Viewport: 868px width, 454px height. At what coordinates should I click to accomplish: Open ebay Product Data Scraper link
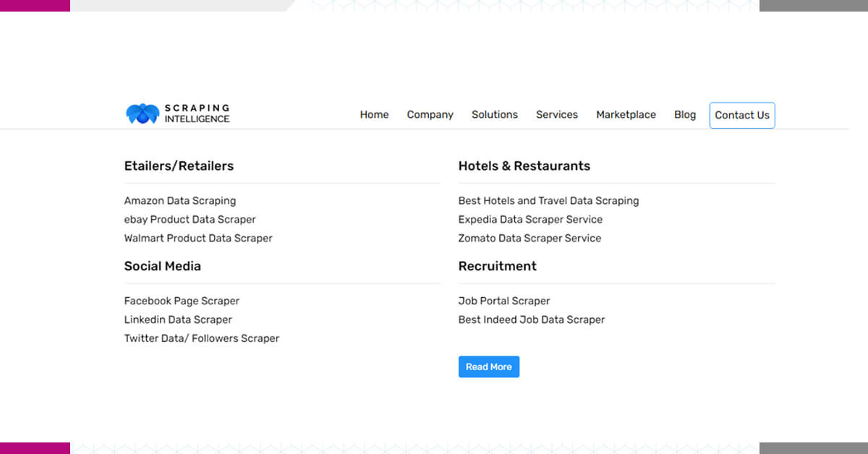[190, 219]
